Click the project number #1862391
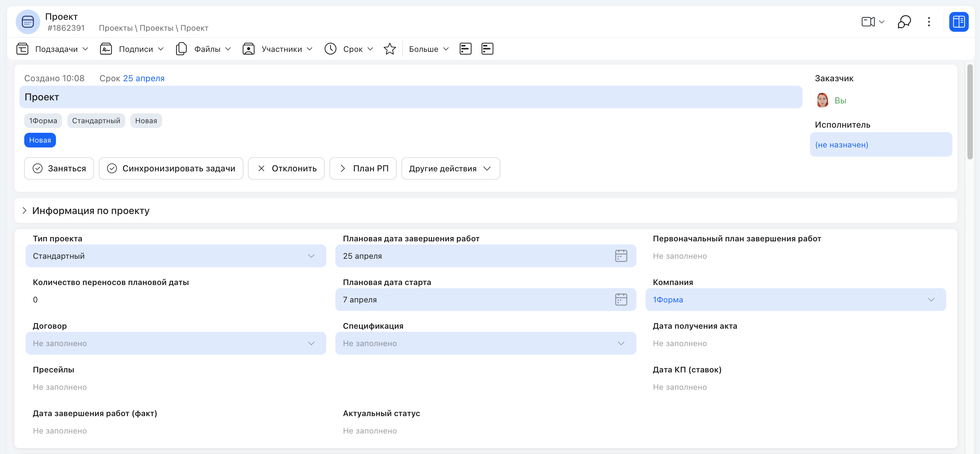This screenshot has height=454, width=980. (x=66, y=28)
